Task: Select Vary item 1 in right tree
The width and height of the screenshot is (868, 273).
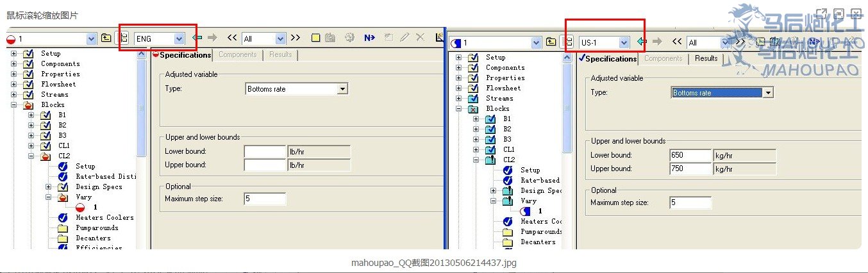Action: point(540,211)
